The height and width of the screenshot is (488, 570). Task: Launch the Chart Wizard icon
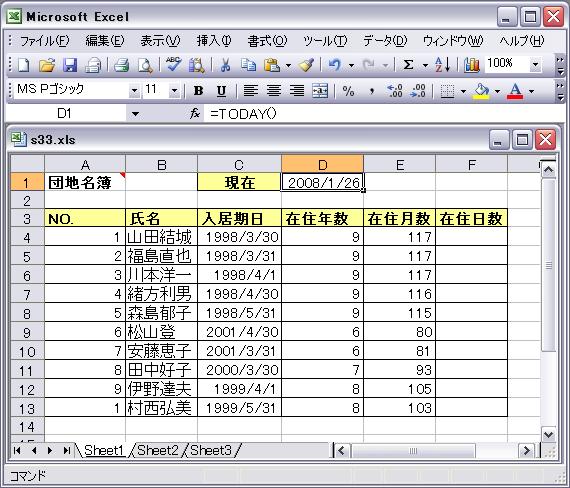pos(471,65)
